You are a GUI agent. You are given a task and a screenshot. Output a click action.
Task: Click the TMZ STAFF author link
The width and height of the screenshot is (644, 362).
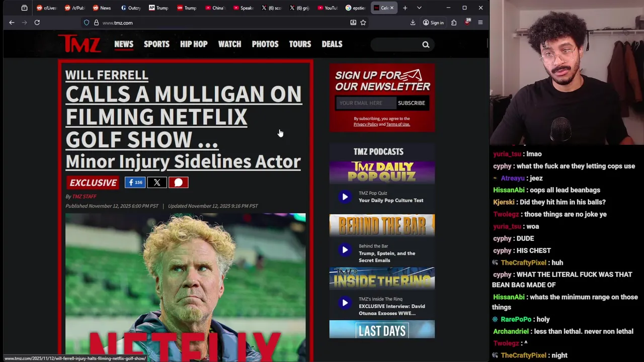[84, 197]
